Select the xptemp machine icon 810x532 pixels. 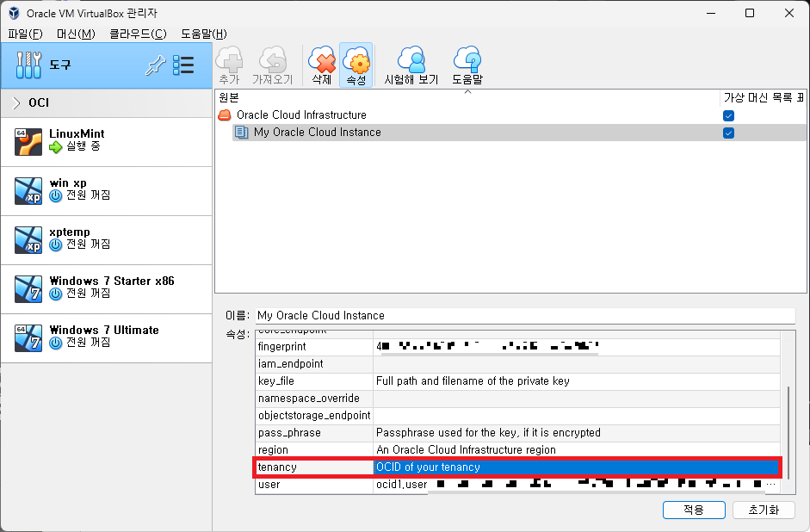(28, 240)
